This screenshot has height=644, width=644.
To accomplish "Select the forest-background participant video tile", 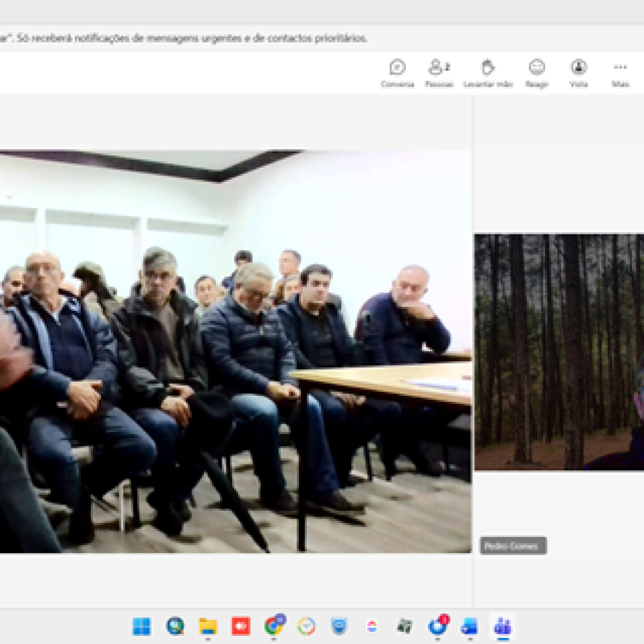I will coord(559,352).
